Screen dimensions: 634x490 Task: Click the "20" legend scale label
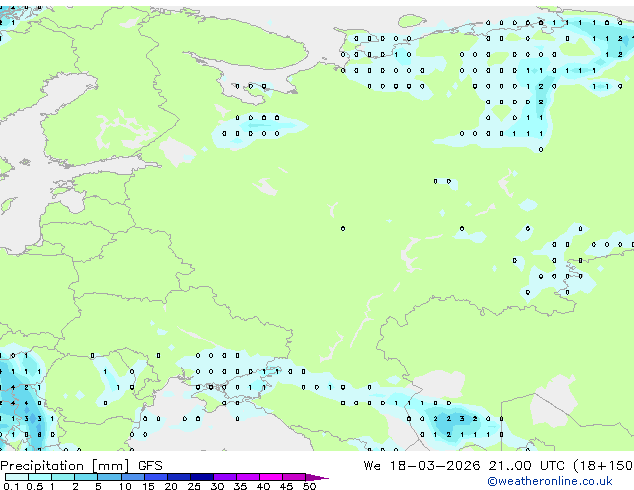[x=171, y=486]
